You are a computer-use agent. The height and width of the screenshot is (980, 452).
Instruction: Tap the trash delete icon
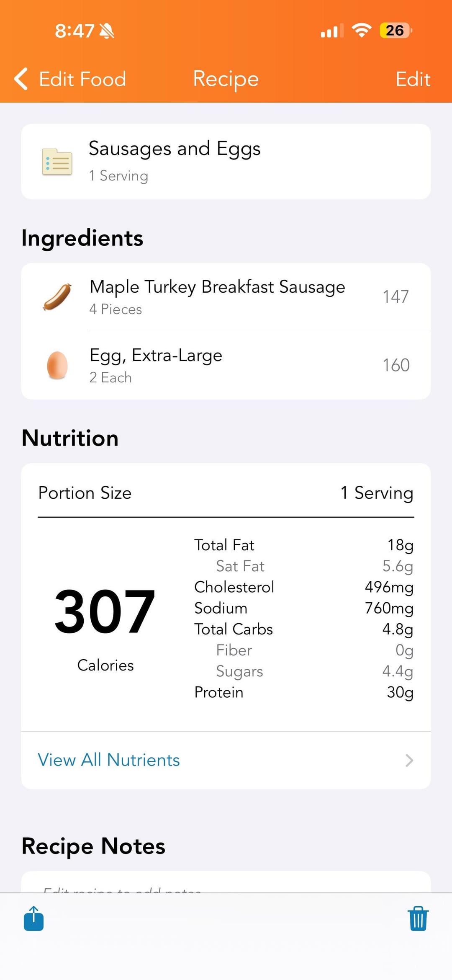click(418, 919)
